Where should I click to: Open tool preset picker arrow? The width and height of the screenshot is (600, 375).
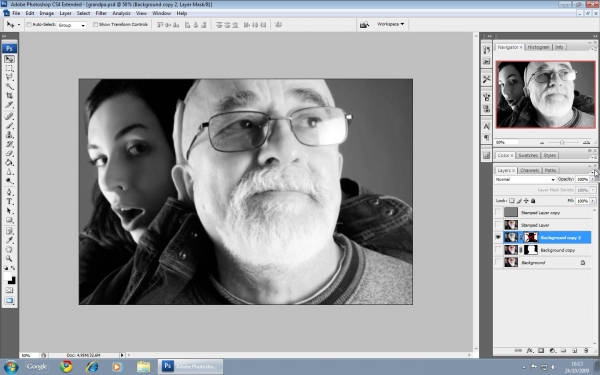tap(19, 24)
